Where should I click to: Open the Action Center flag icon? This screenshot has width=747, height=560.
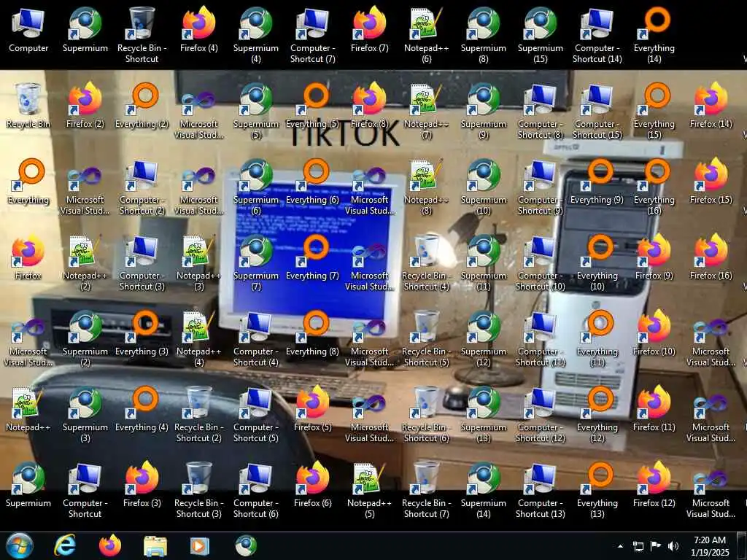[656, 546]
